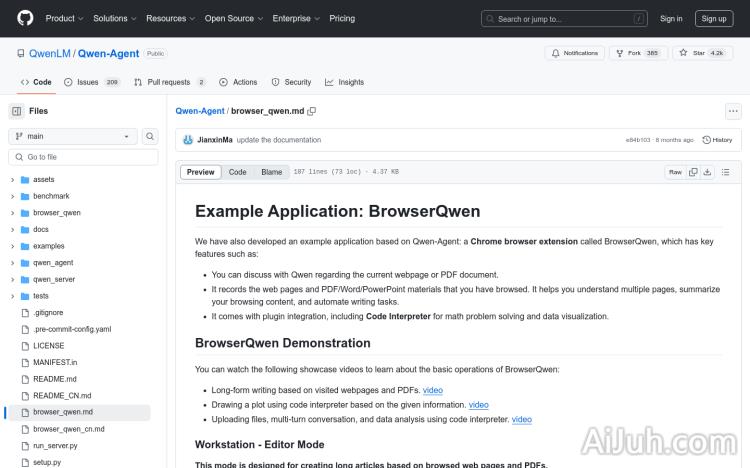Viewport: 750px width, 468px height.
Task: Open the uploading files video link
Action: click(x=522, y=420)
